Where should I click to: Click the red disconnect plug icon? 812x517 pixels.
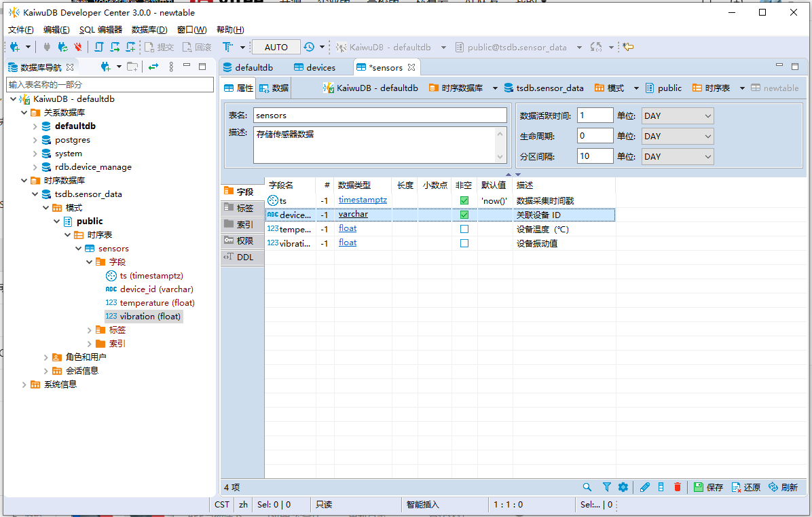point(77,47)
